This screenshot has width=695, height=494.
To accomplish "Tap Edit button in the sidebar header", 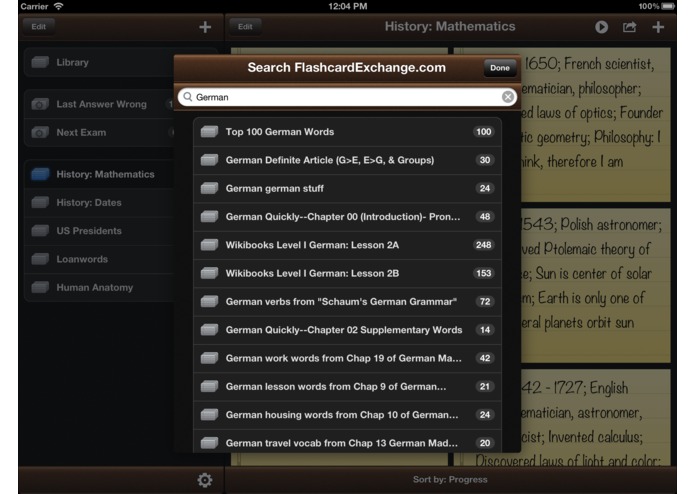I will click(x=39, y=27).
